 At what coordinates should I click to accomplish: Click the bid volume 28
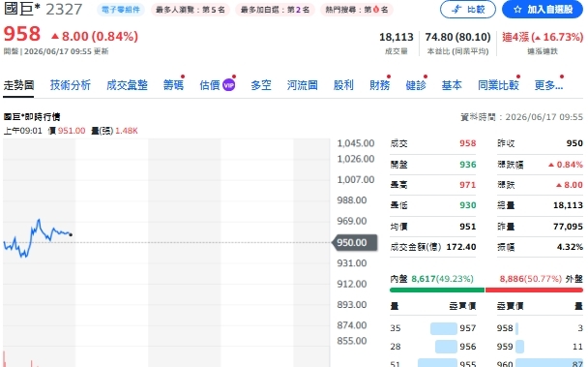pos(396,347)
